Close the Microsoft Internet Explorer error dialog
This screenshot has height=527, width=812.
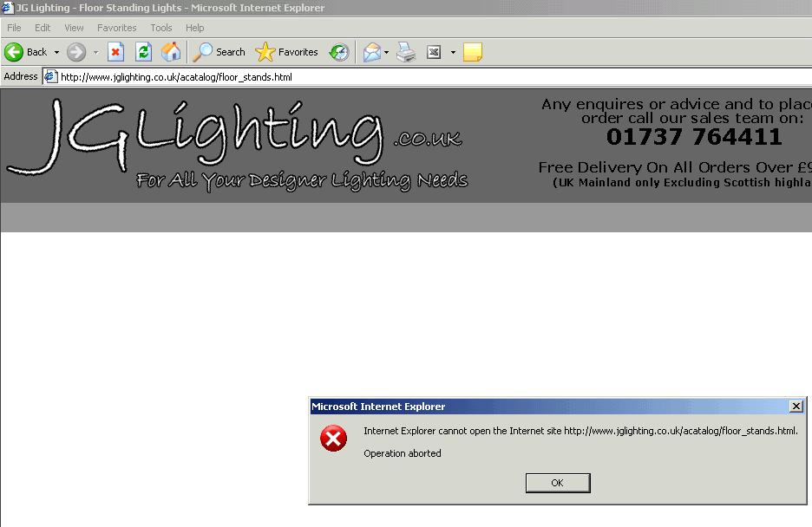coord(796,407)
